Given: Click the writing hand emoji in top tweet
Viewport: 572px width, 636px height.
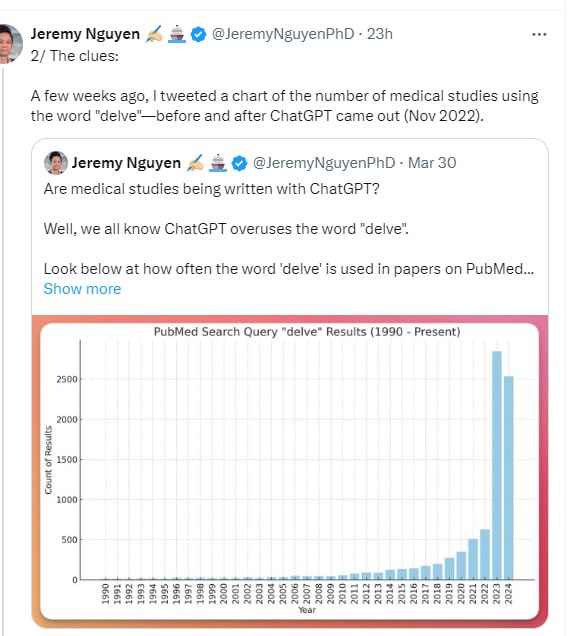Looking at the screenshot, I should (154, 34).
